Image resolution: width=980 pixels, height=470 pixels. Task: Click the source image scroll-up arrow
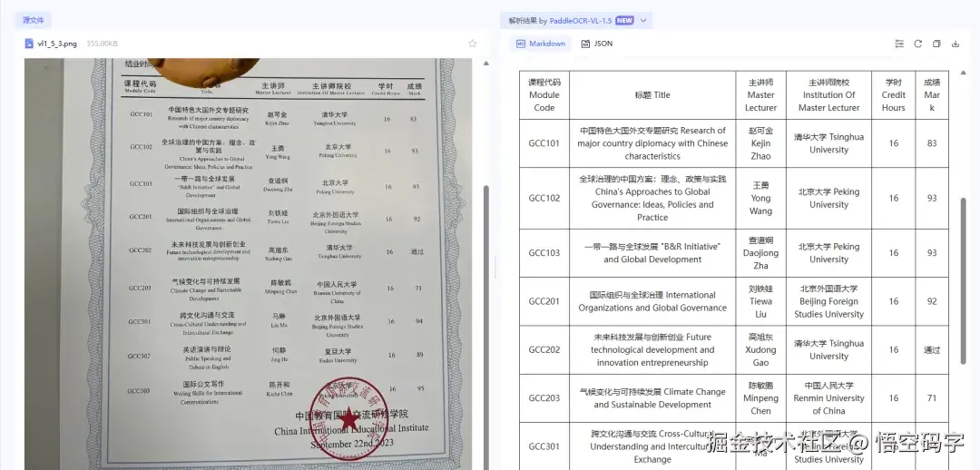(486, 64)
